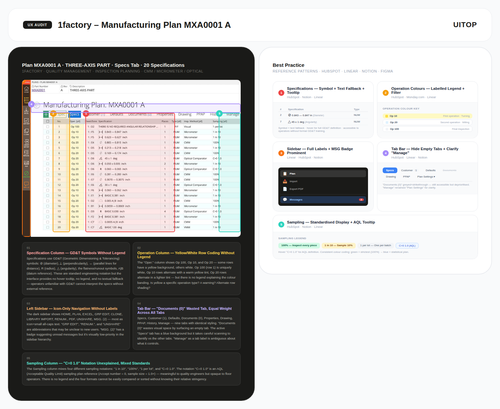Click the Import icon in mock sidebar
500x409 pixels.
point(285,181)
